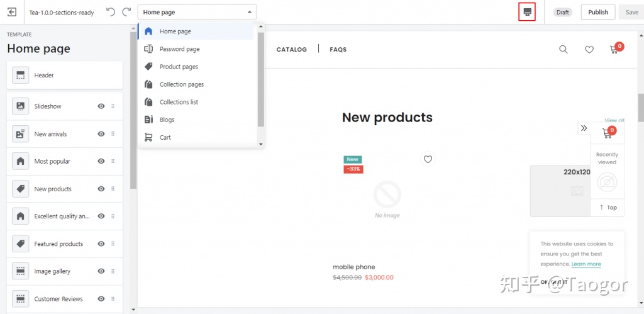The width and height of the screenshot is (644, 314).
Task: Switch to the desktop preview icon
Action: pos(527,12)
